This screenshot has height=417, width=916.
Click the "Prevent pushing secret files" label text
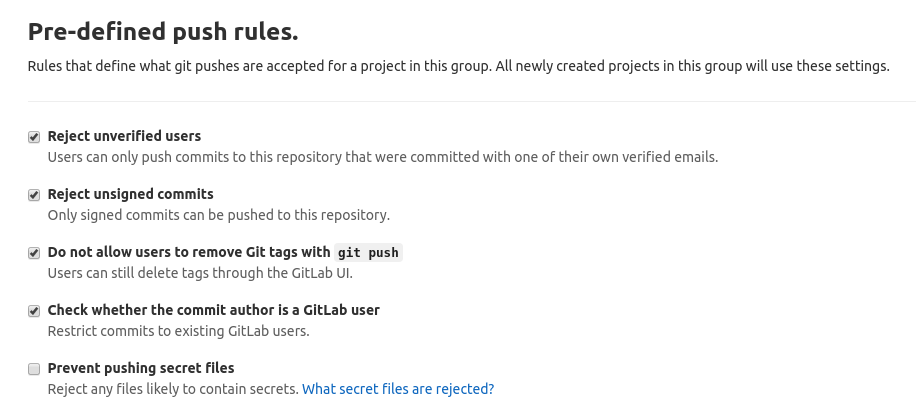[141, 368]
